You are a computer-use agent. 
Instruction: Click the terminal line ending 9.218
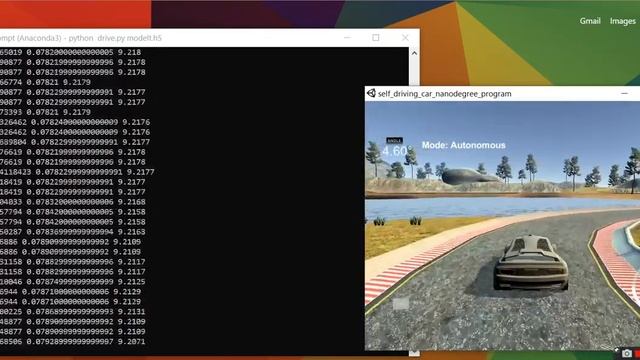click(x=70, y=52)
